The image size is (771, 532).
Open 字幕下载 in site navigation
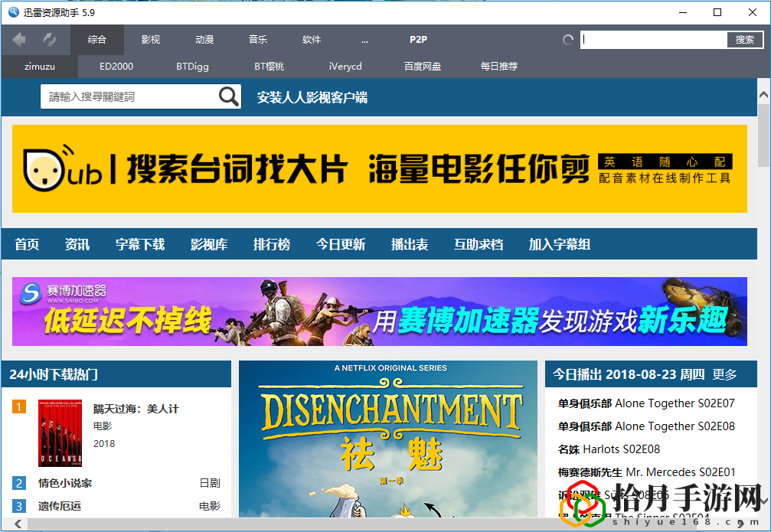pos(140,244)
